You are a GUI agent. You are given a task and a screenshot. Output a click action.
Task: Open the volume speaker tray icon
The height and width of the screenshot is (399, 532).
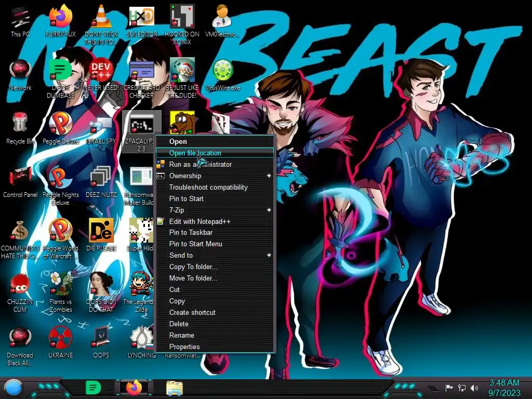click(474, 388)
